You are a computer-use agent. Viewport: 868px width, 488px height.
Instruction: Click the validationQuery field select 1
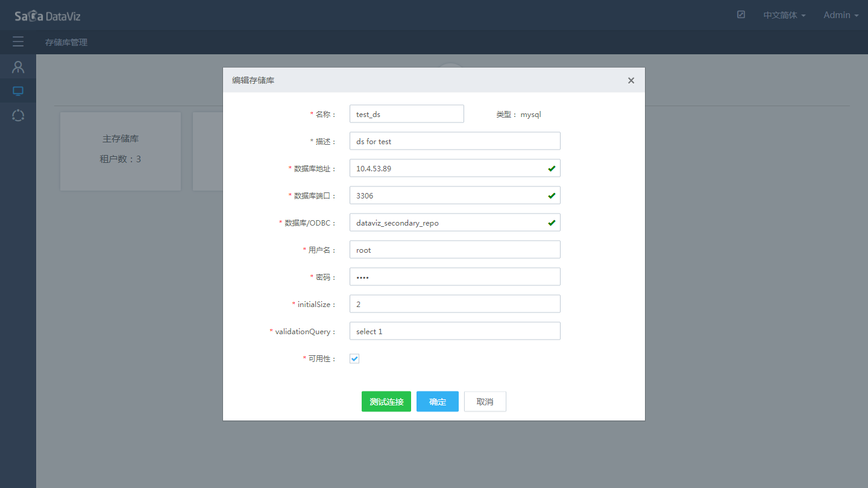click(x=455, y=331)
